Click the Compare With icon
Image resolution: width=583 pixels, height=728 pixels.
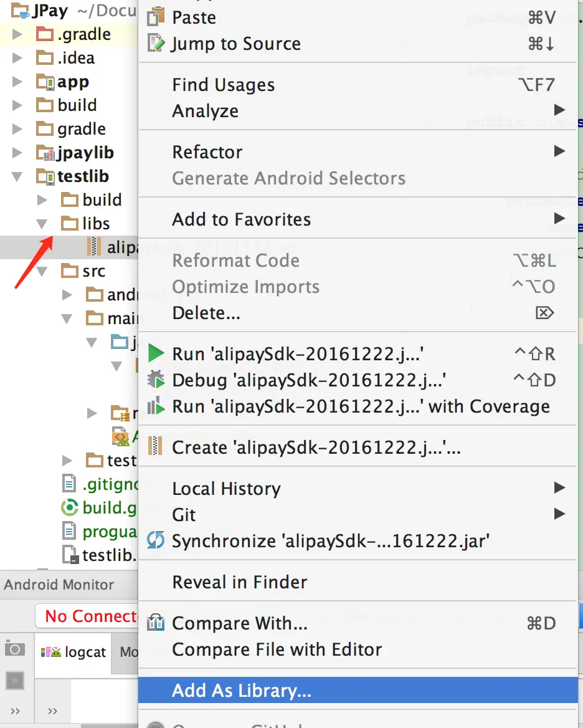coord(156,622)
